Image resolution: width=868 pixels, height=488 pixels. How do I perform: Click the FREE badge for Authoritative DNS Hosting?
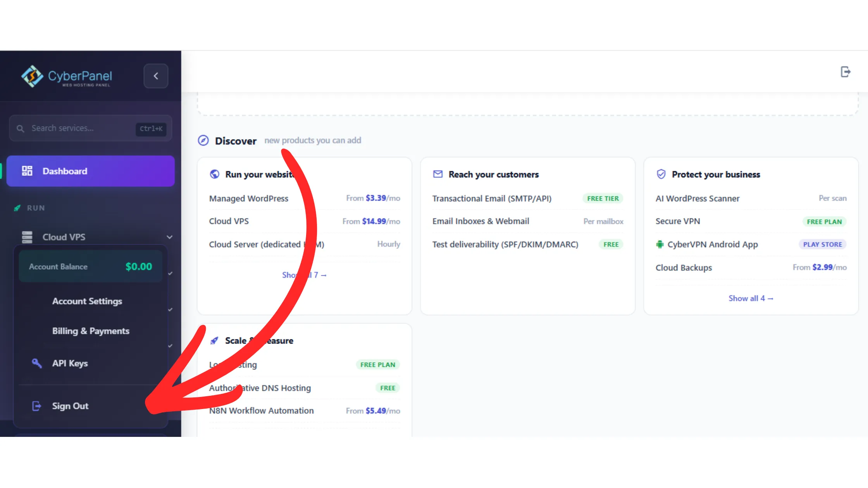[387, 388]
